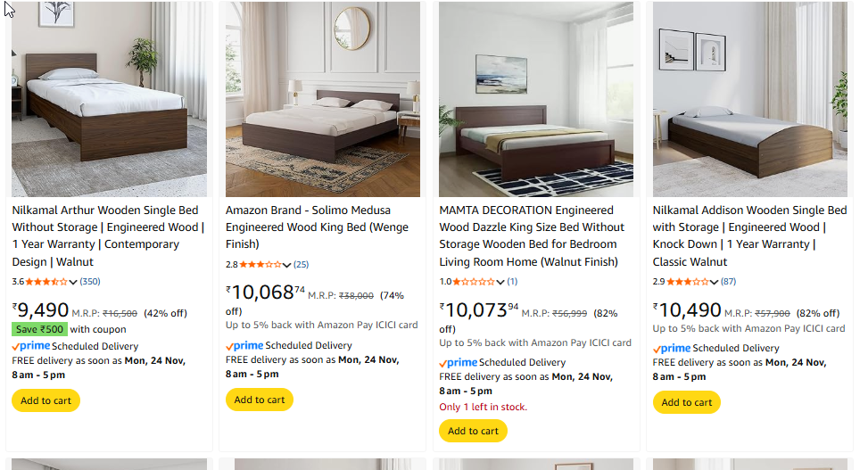Click the Prime logo under the ₹9,490 bed
Viewport: 868px width, 470px height.
[31, 346]
